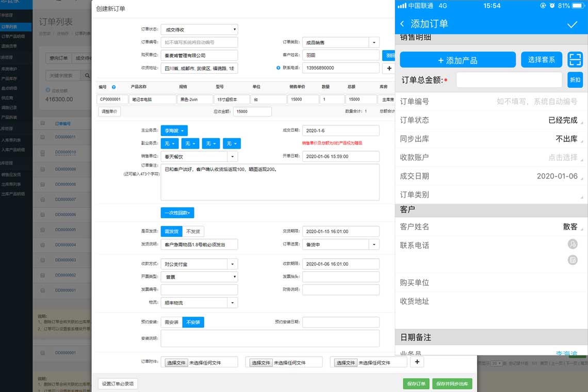588x392 pixels.
Task: Tap the checkmark to confirm the order
Action: coord(572,24)
